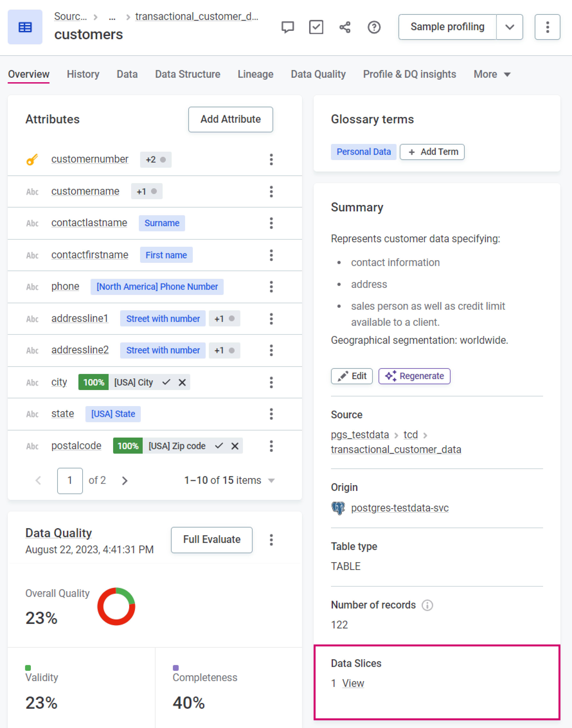Click the key icon on customernumber attribute

tap(32, 160)
